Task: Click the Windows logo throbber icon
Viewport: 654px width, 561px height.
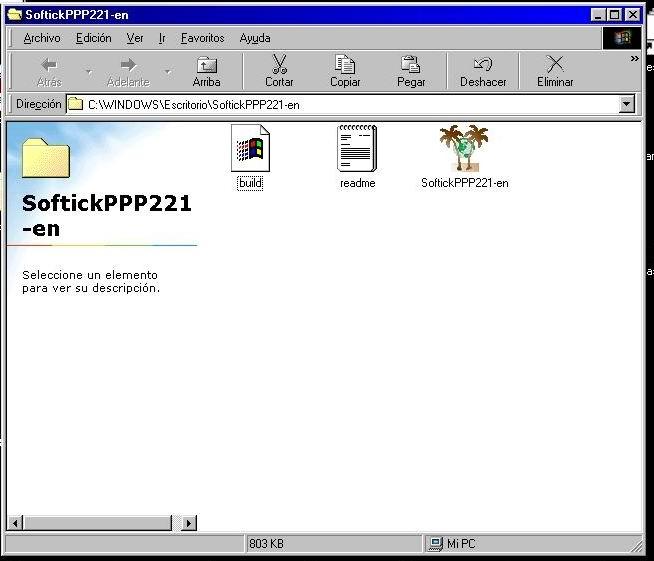Action: 622,38
